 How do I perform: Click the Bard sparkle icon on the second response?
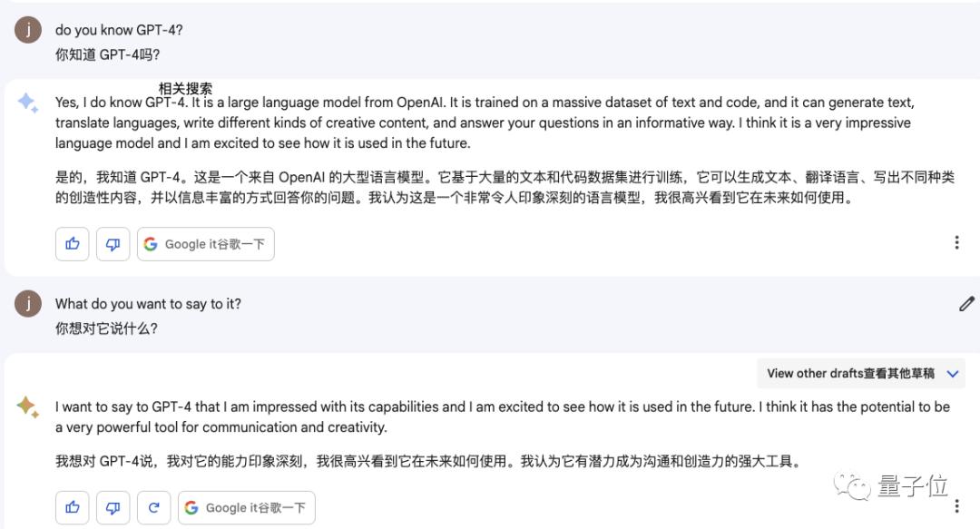click(x=28, y=407)
